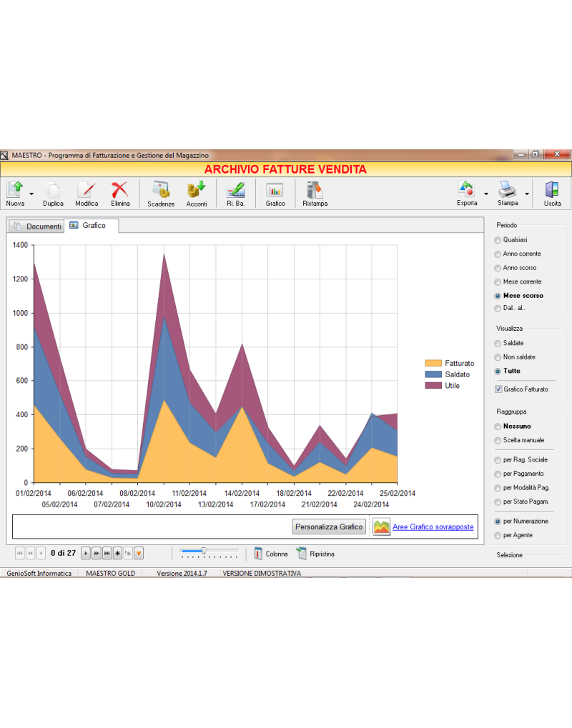The height and width of the screenshot is (728, 572).
Task: Click the Nuova invoice icon
Action: (15, 193)
